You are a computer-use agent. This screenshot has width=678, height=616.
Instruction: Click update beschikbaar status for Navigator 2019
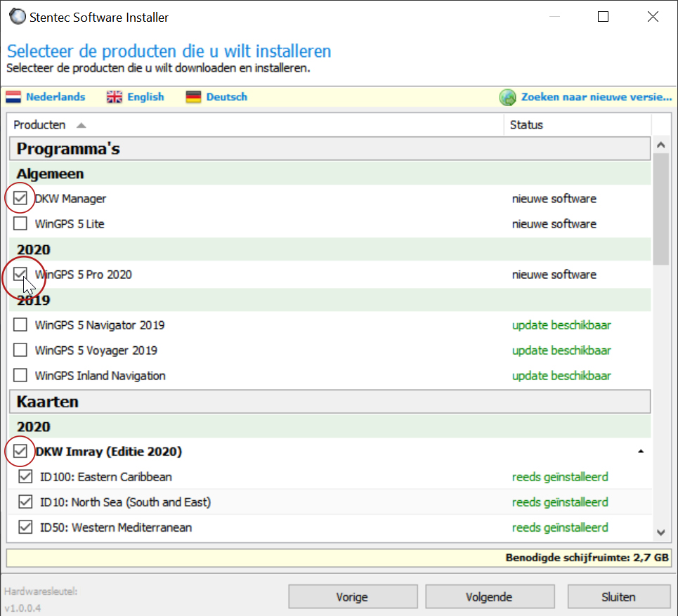click(x=561, y=325)
